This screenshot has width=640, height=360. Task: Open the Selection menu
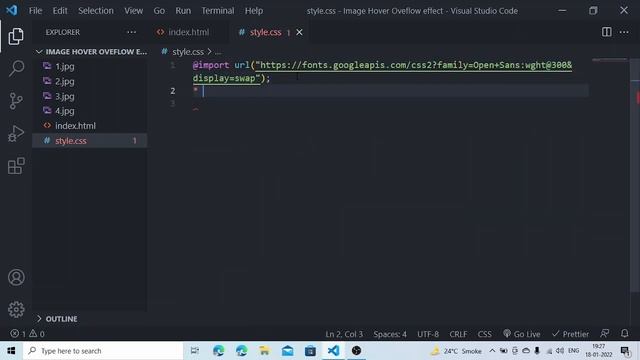[x=96, y=11]
